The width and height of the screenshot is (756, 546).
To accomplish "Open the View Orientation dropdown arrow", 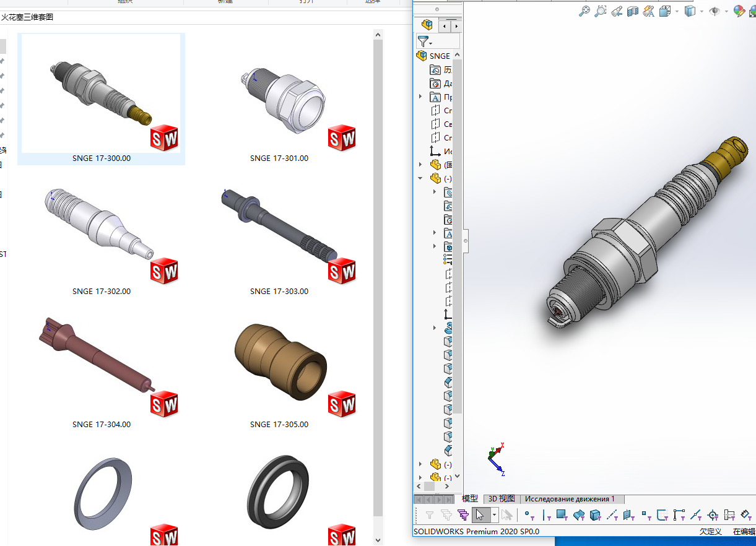I will pos(677,11).
